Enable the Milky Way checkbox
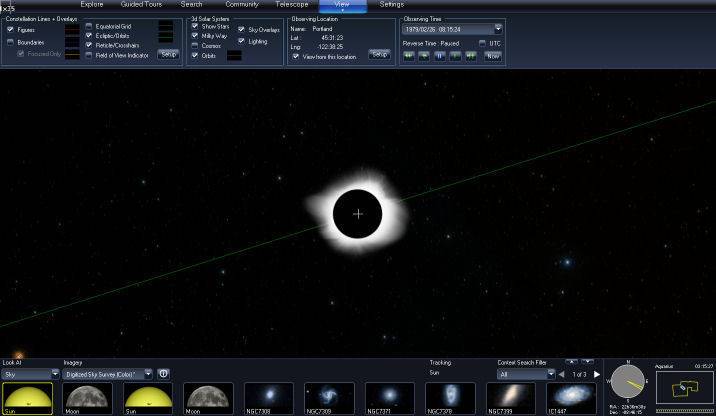Image resolution: width=716 pixels, height=416 pixels. coord(195,35)
